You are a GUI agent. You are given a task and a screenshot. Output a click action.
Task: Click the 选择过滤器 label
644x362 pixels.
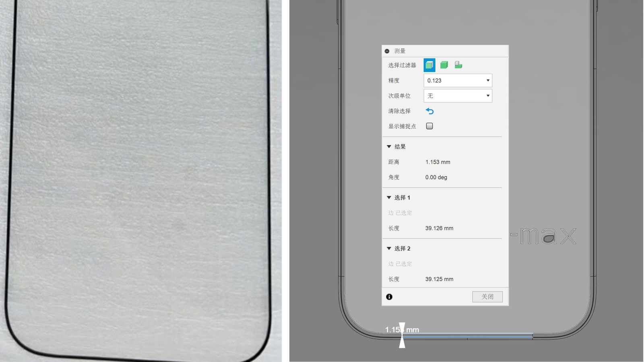(x=402, y=65)
